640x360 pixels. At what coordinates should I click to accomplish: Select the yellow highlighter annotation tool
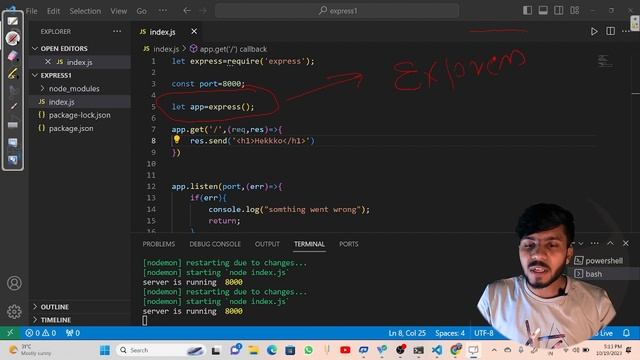point(13,73)
